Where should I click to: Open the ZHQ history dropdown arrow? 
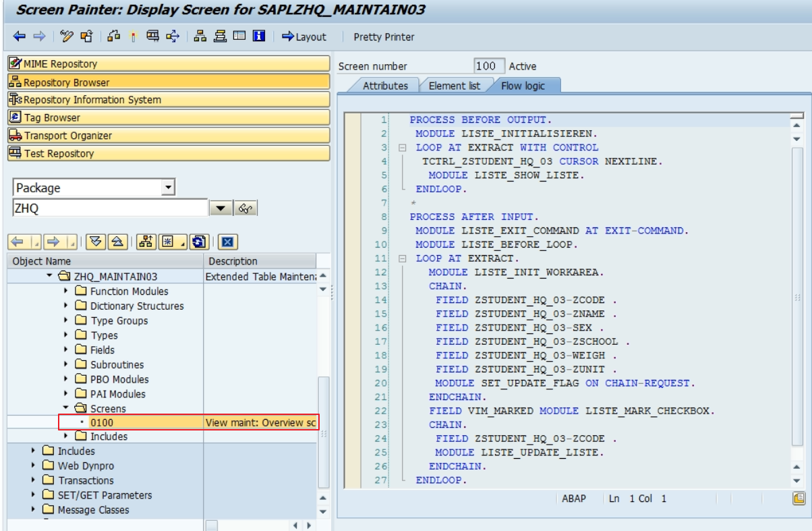221,208
